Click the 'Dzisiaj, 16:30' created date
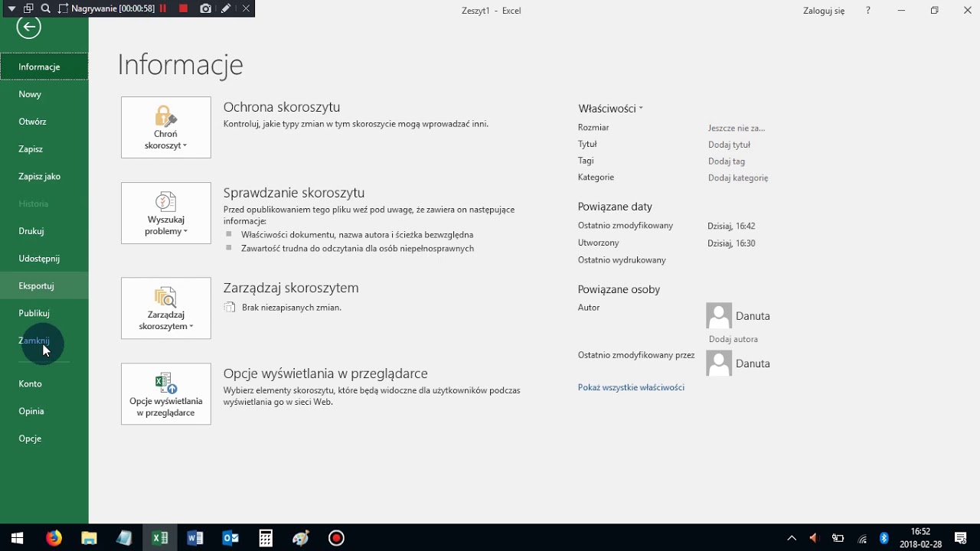 tap(731, 243)
